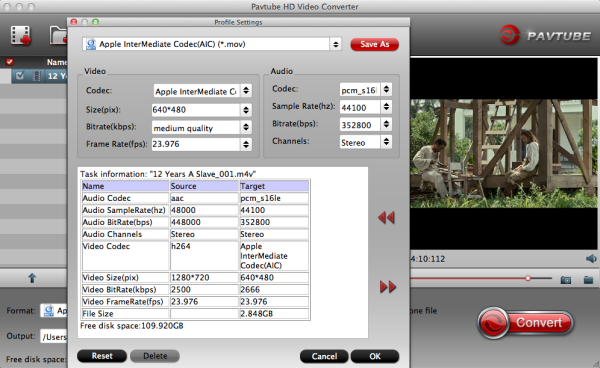Screen dimensions: 600x368
Task: Click the film strip icon in file row
Action: pos(37,76)
